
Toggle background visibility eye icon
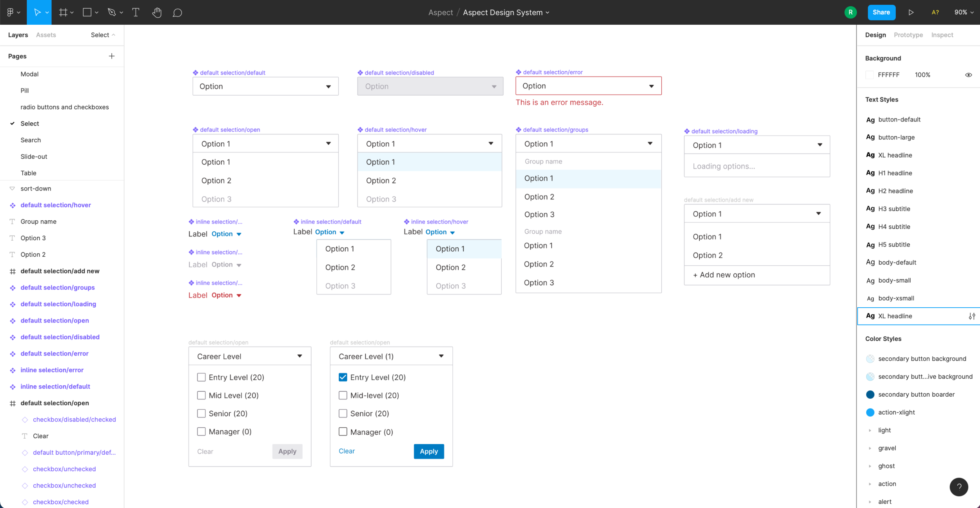tap(968, 75)
